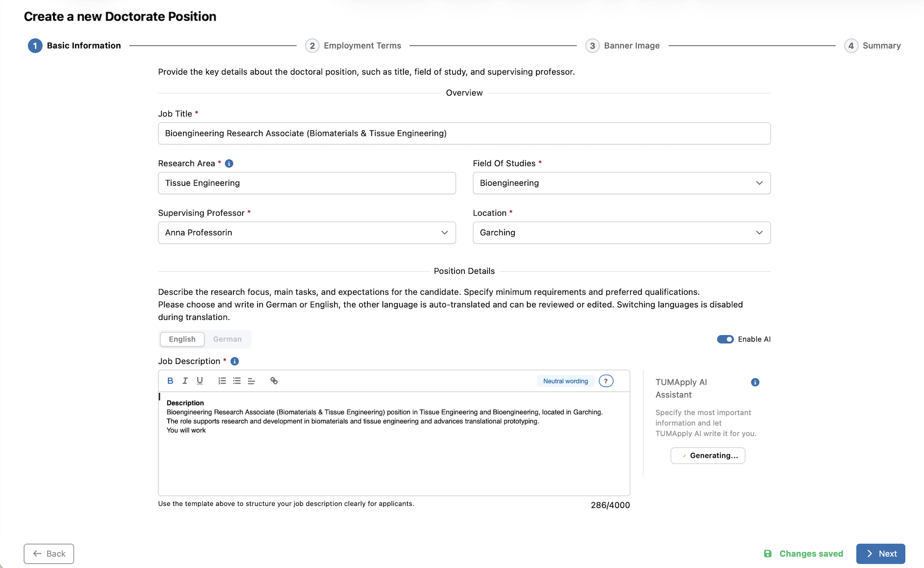Expand the Supervising Professor dropdown
The image size is (924, 568).
[307, 232]
